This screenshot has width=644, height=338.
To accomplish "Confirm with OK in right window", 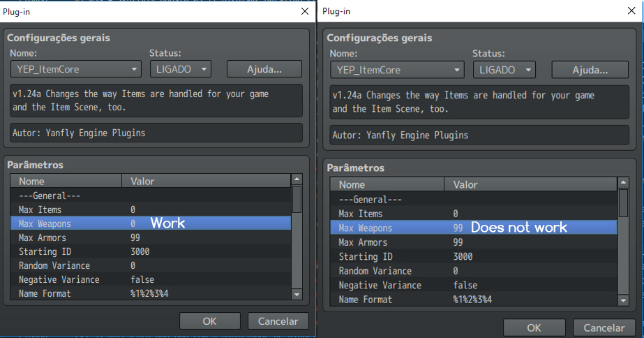I will [x=534, y=328].
